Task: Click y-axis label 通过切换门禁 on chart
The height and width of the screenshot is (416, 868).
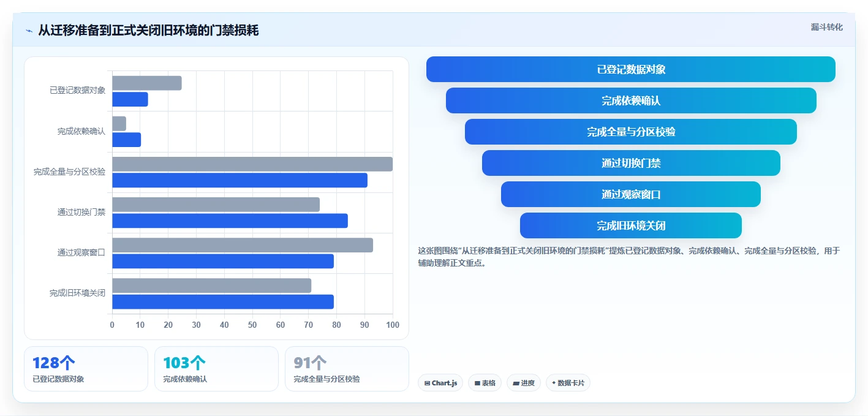Action: (81, 213)
